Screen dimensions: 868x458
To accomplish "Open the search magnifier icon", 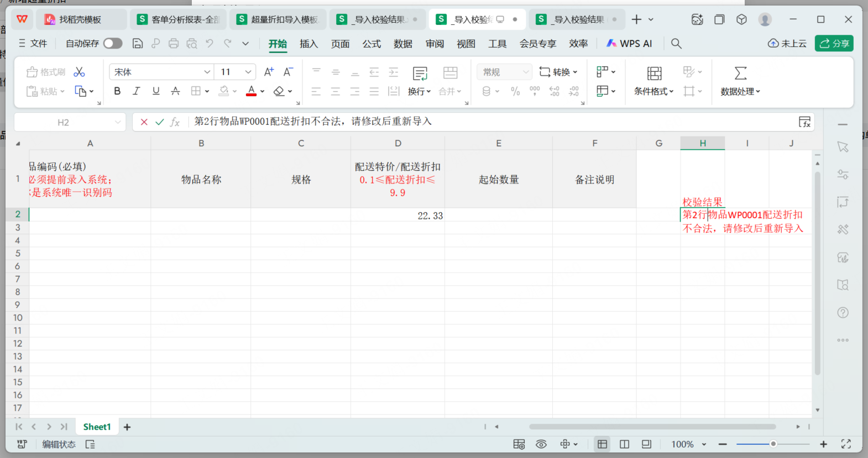I will pos(676,44).
